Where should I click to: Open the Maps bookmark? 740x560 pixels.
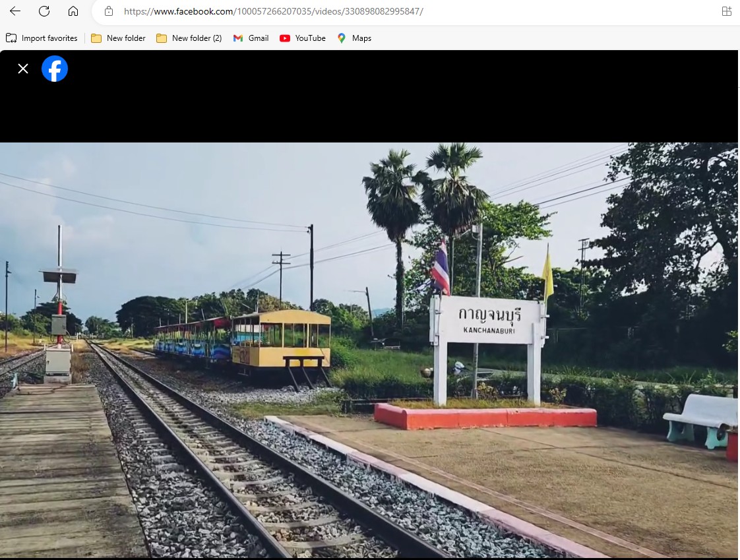pyautogui.click(x=354, y=38)
